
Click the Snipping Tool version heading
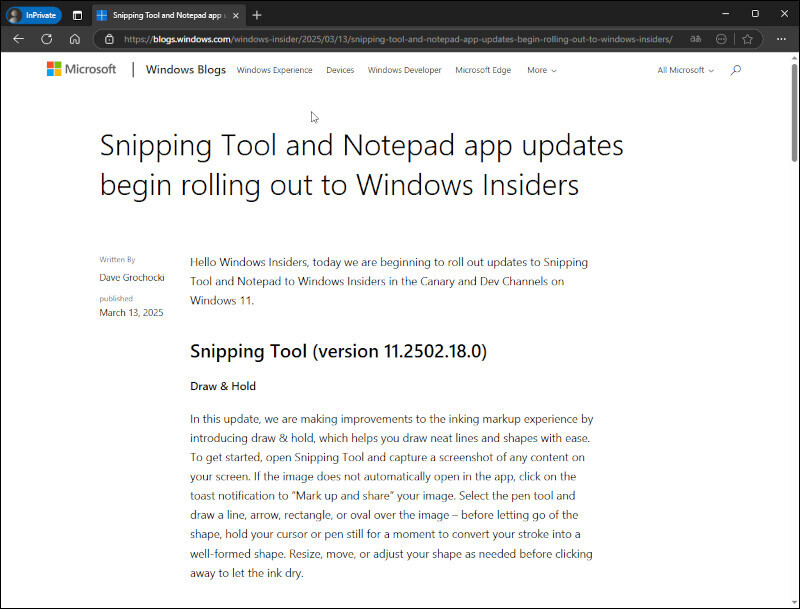click(338, 351)
